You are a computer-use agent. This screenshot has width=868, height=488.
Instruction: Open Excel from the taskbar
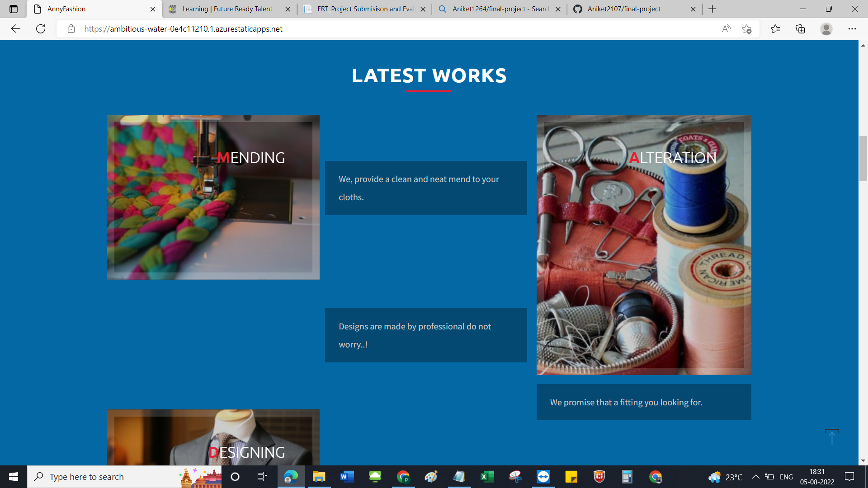pos(487,477)
